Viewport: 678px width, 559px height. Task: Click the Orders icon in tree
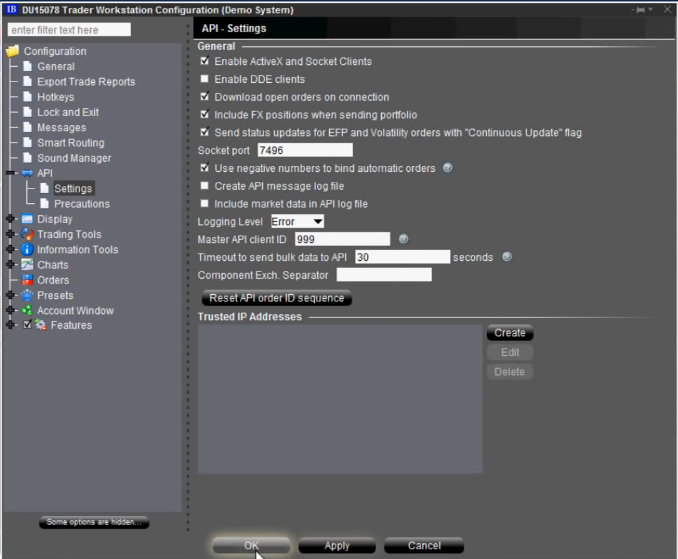pyautogui.click(x=27, y=280)
